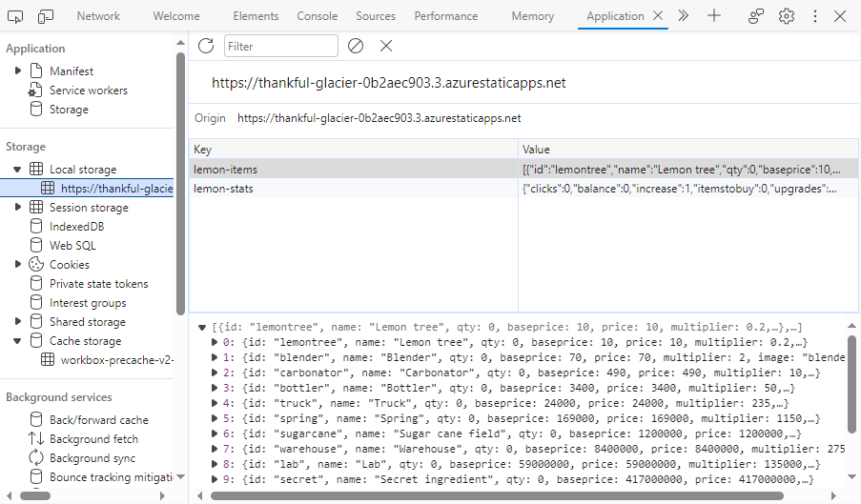This screenshot has height=504, width=861.
Task: Click the refresh storage icon
Action: point(206,46)
